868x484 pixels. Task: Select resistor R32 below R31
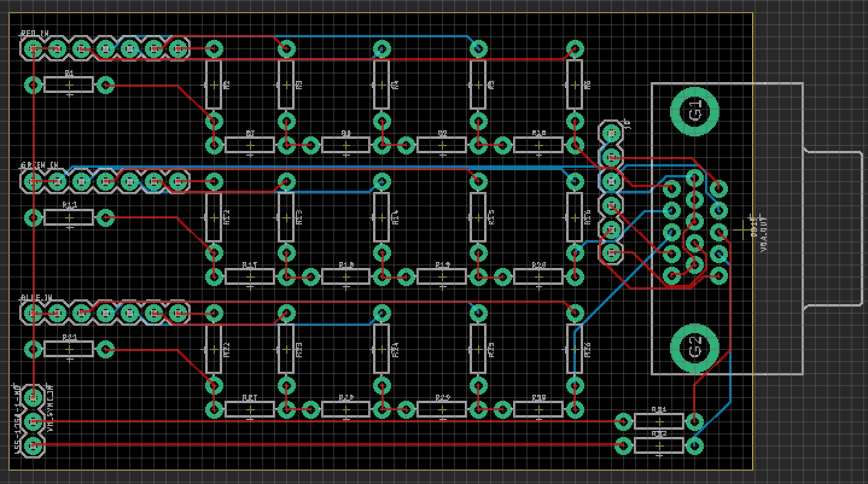(x=659, y=445)
